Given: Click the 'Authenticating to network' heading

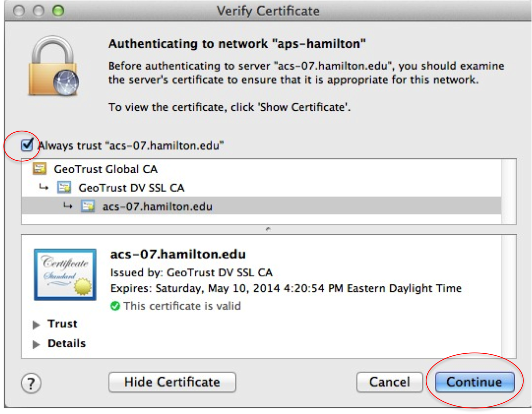Looking at the screenshot, I should pos(237,44).
